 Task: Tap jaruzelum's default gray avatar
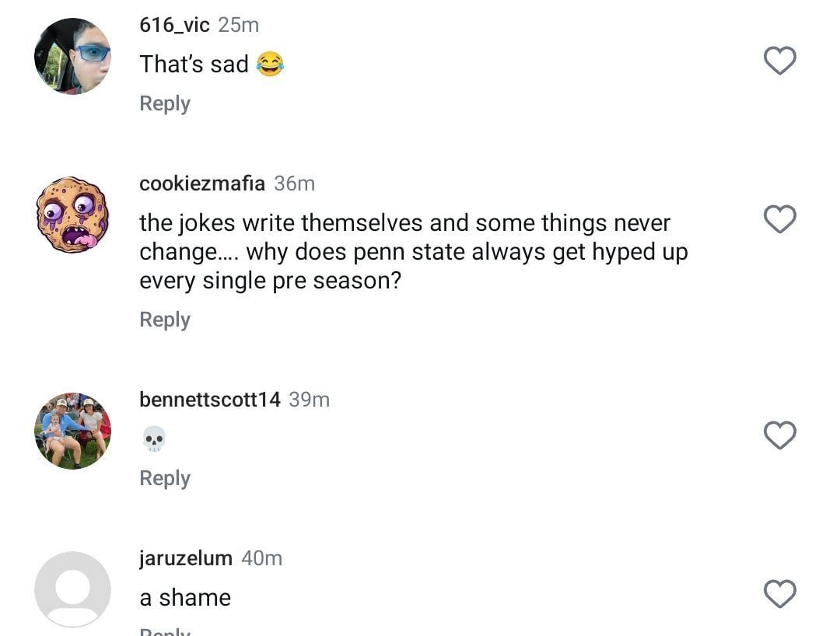(x=72, y=589)
